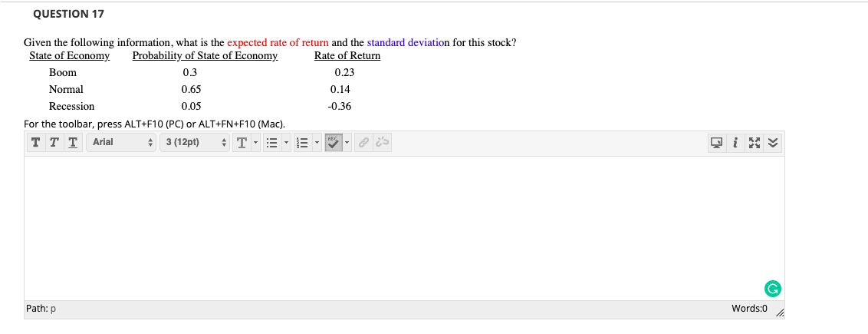
Task: Expand the text color dropdown arrow
Action: 256,142
